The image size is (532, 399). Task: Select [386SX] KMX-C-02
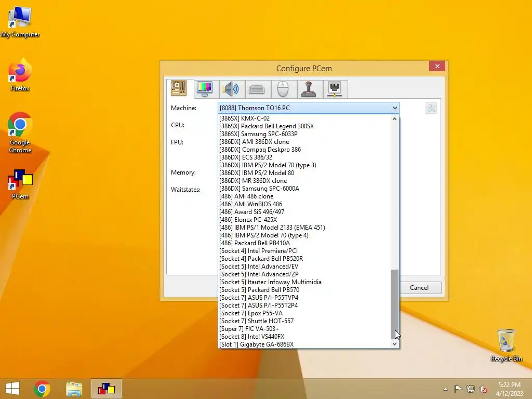(304, 118)
